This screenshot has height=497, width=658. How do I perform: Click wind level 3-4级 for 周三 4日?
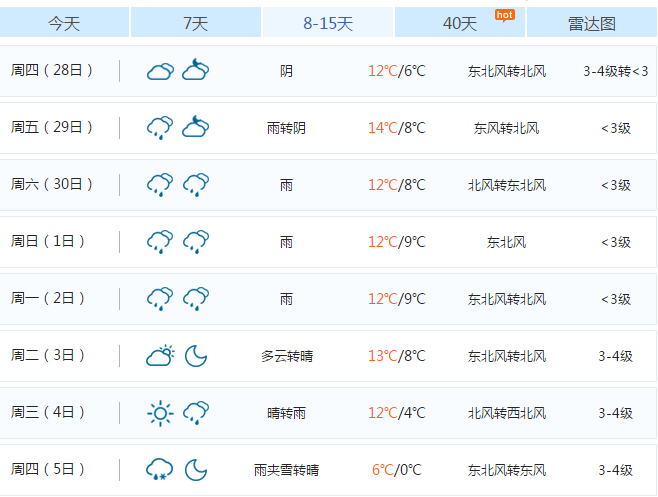616,414
